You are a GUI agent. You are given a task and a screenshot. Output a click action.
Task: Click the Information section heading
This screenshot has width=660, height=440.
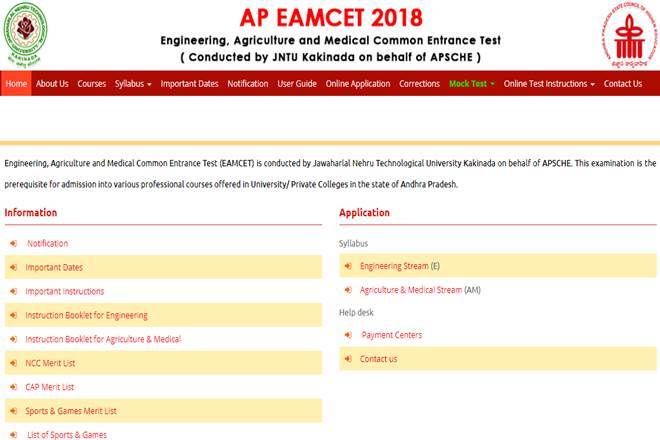tap(31, 213)
